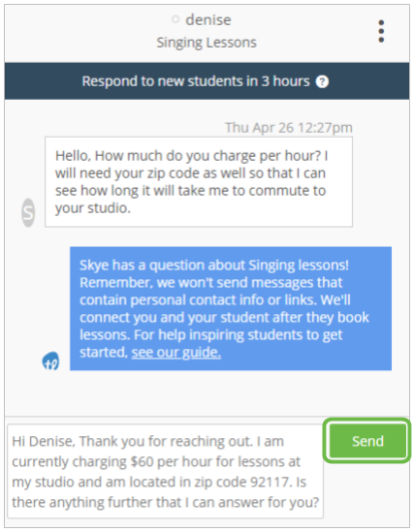The height and width of the screenshot is (532, 414).
Task: Select the student's message about hourly charge
Action: (x=199, y=182)
